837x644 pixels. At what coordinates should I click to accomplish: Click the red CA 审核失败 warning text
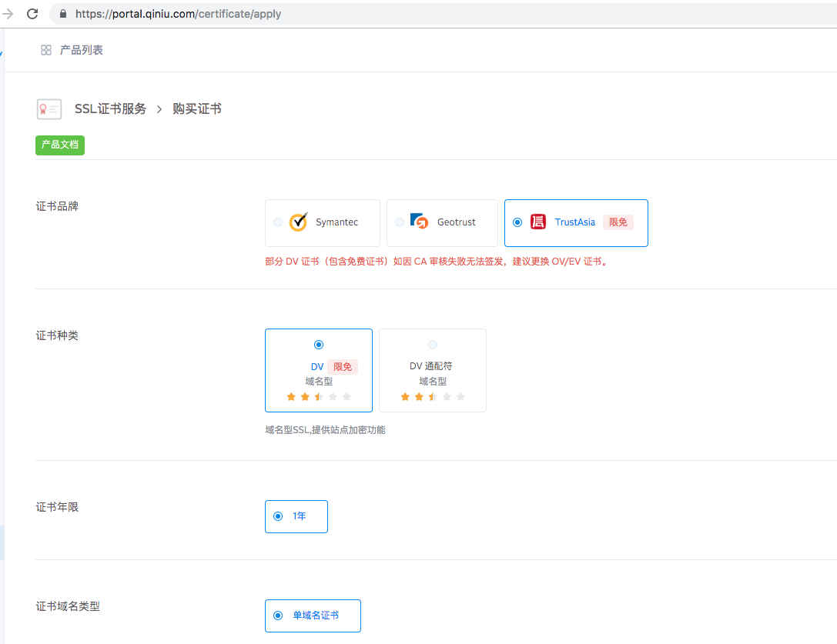[x=437, y=262]
